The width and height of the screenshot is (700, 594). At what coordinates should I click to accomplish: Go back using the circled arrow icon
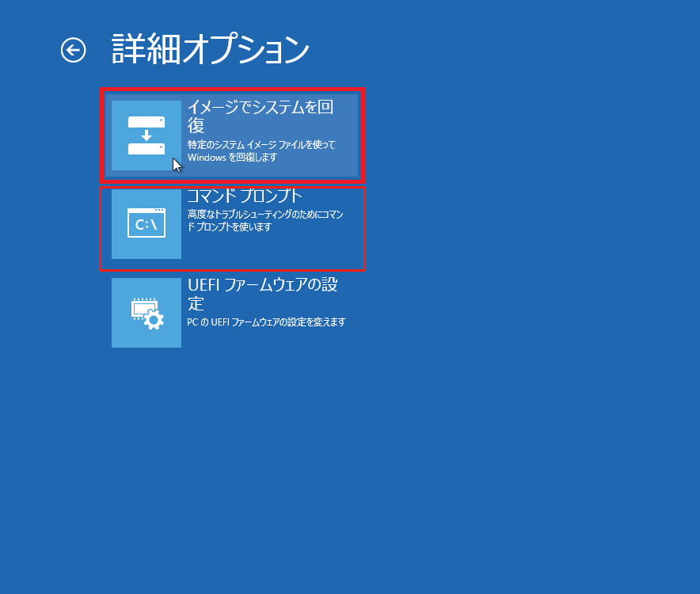point(73,50)
